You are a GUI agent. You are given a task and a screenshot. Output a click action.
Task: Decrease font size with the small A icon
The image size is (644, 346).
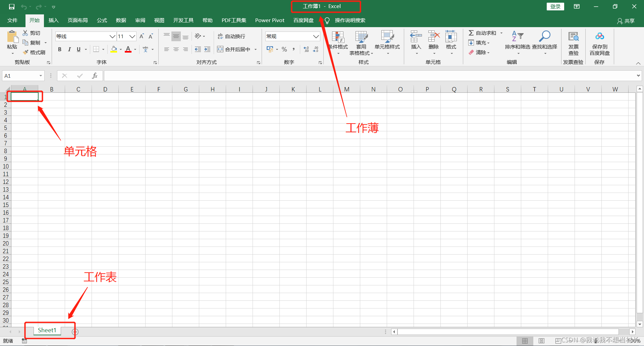[x=151, y=36]
